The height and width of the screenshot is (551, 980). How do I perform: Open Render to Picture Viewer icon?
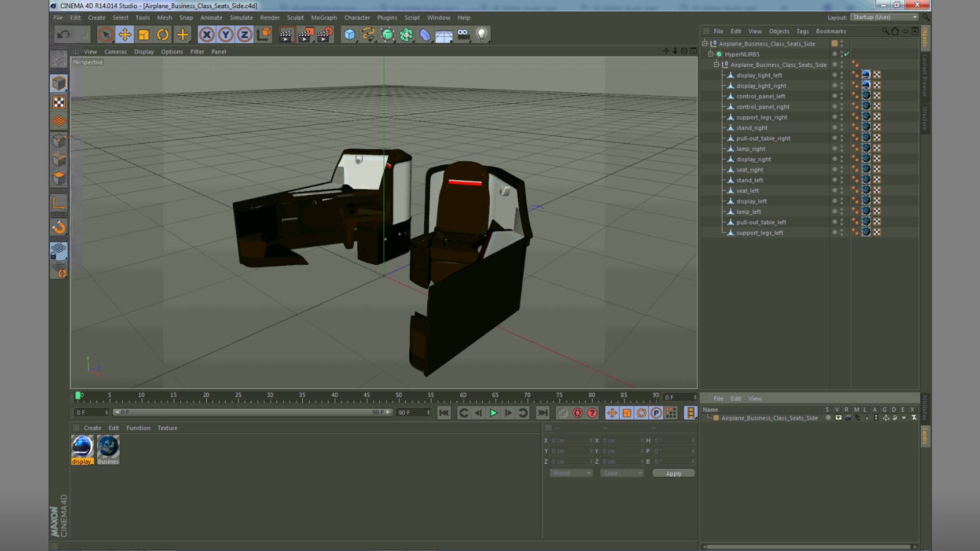pos(305,35)
